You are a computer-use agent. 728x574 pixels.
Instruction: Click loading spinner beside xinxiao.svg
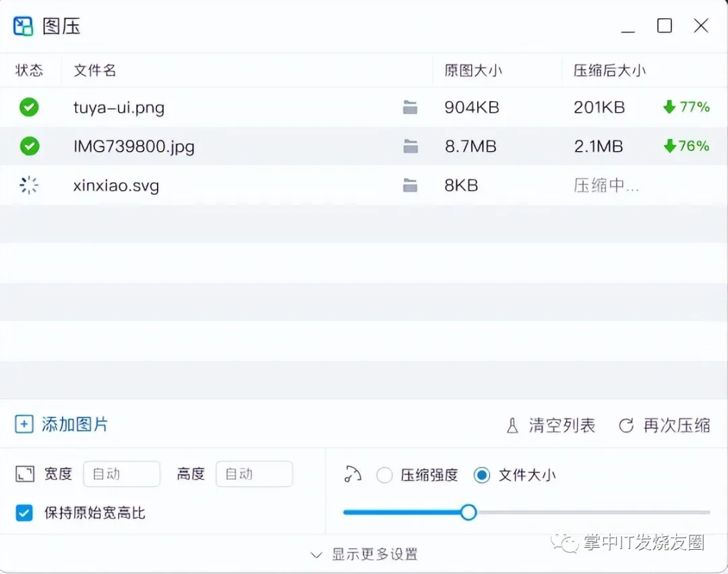click(x=29, y=185)
